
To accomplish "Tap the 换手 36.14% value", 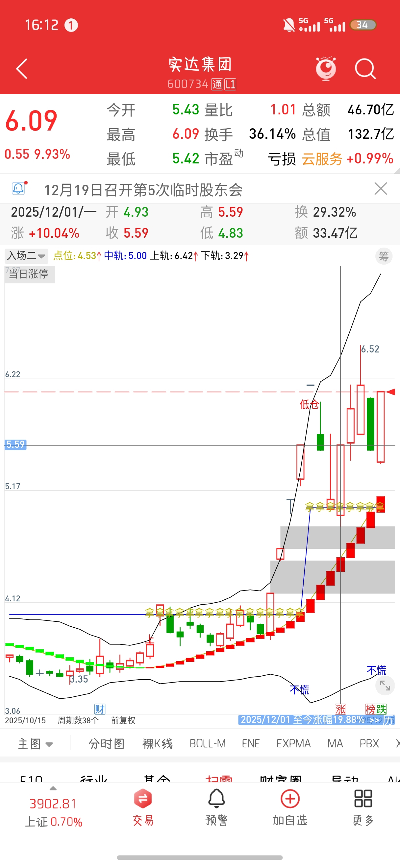I will [x=272, y=134].
